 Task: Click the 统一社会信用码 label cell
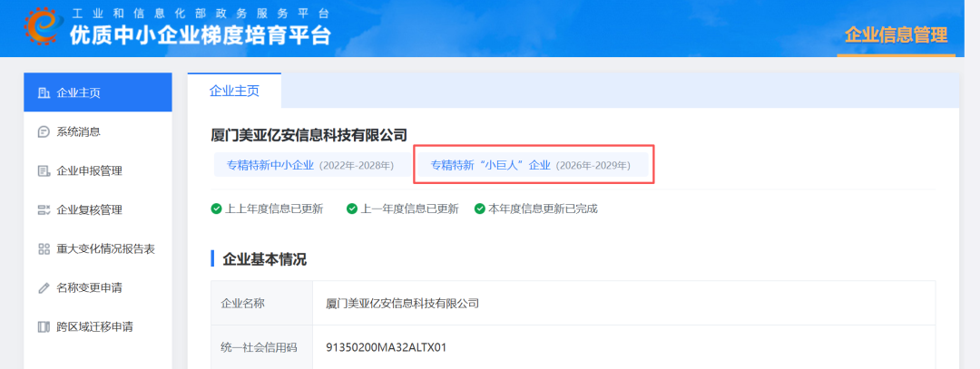click(262, 347)
